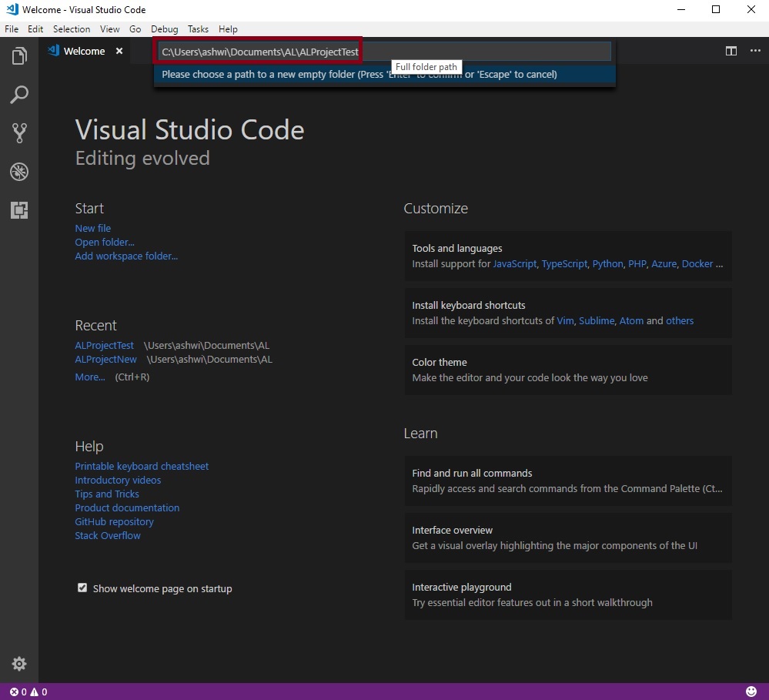Open the Extensions view icon
Image resolution: width=769 pixels, height=700 pixels.
click(x=19, y=209)
